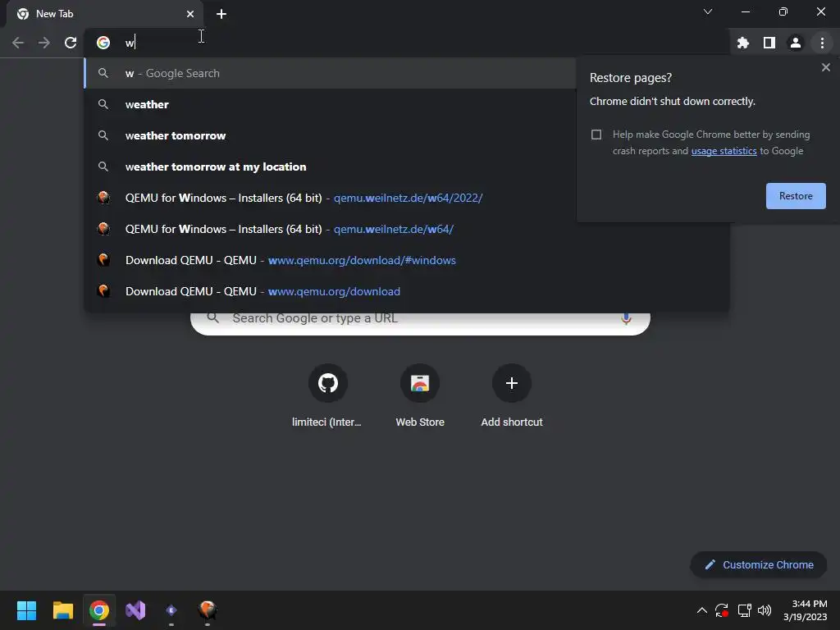This screenshot has width=840, height=630.
Task: Choose the 'weather' suggestion
Action: click(x=330, y=104)
